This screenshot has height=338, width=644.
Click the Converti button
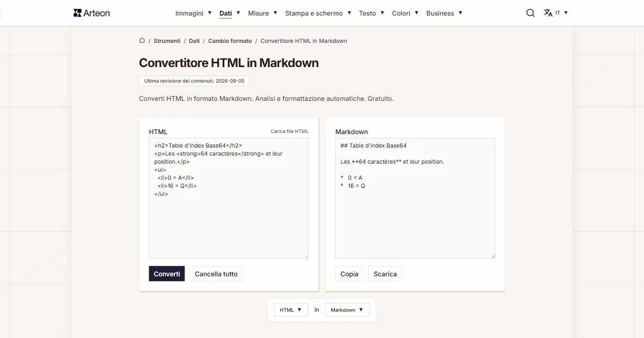[167, 274]
